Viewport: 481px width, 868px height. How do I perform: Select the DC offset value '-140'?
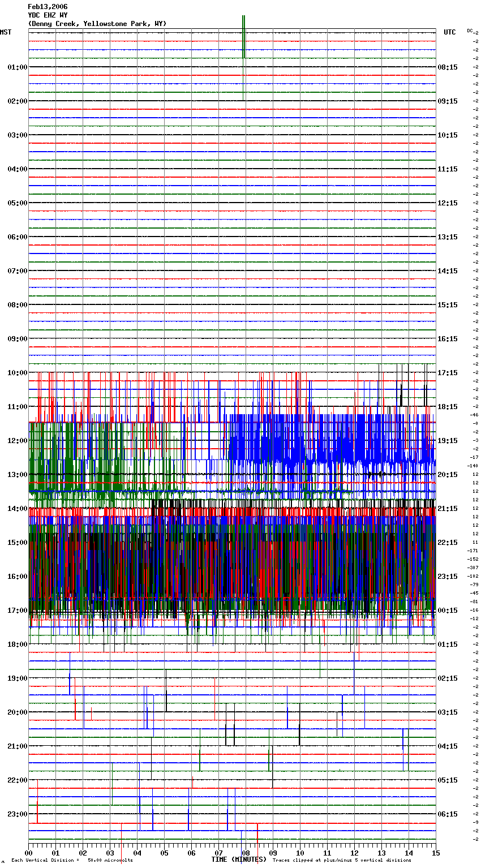coord(473,466)
